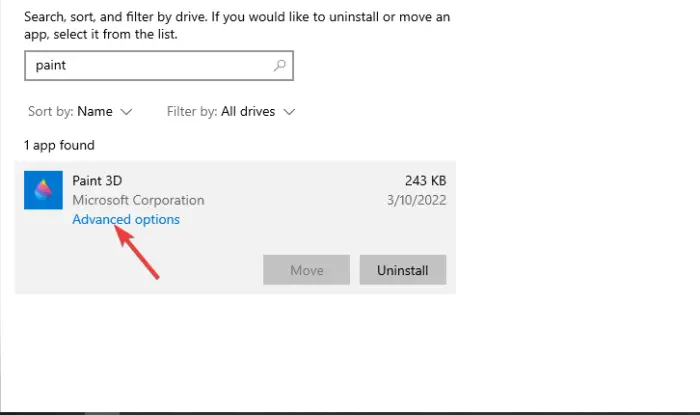
Task: Click the magnifier icon in the search box
Action: 279,66
